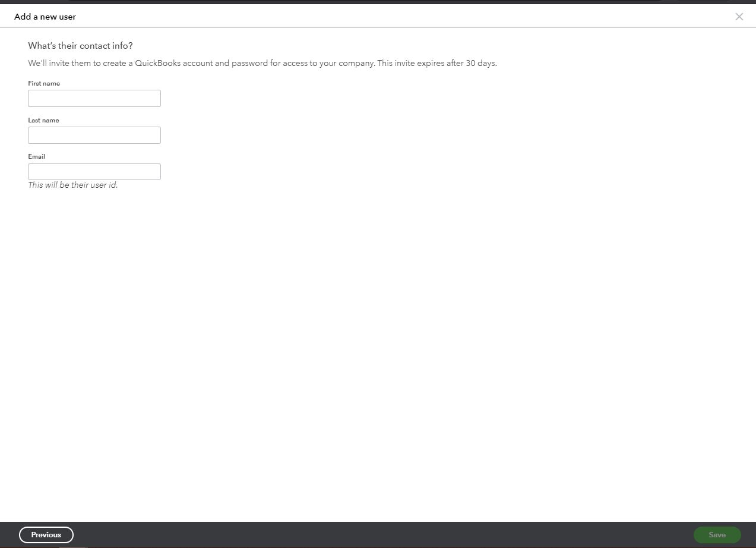Screen dimensions: 756x548
Task: Click the 'Last name' label
Action: (x=43, y=120)
